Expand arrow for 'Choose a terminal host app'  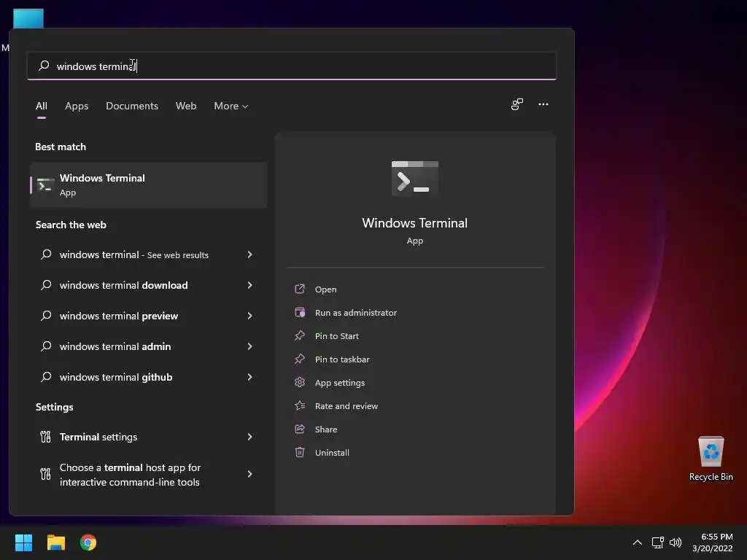point(249,474)
